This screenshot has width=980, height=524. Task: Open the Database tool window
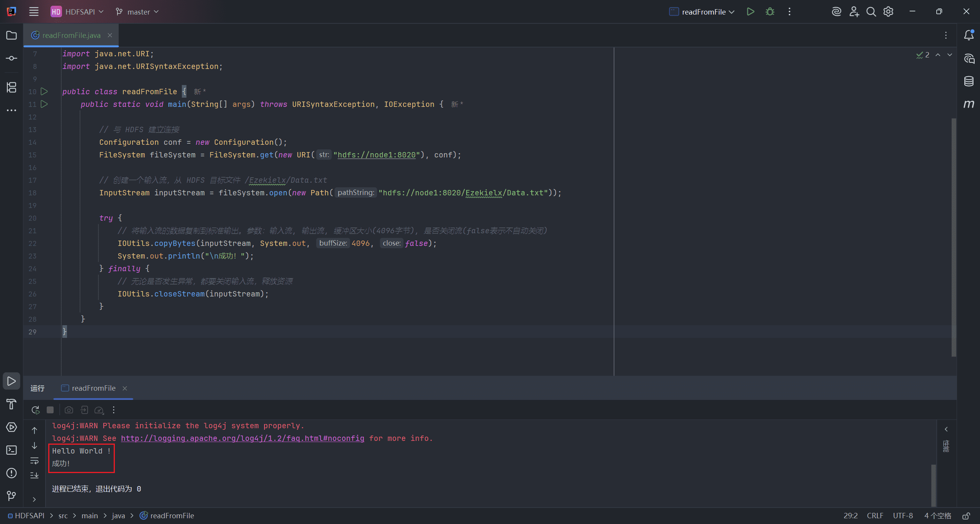pyautogui.click(x=969, y=81)
